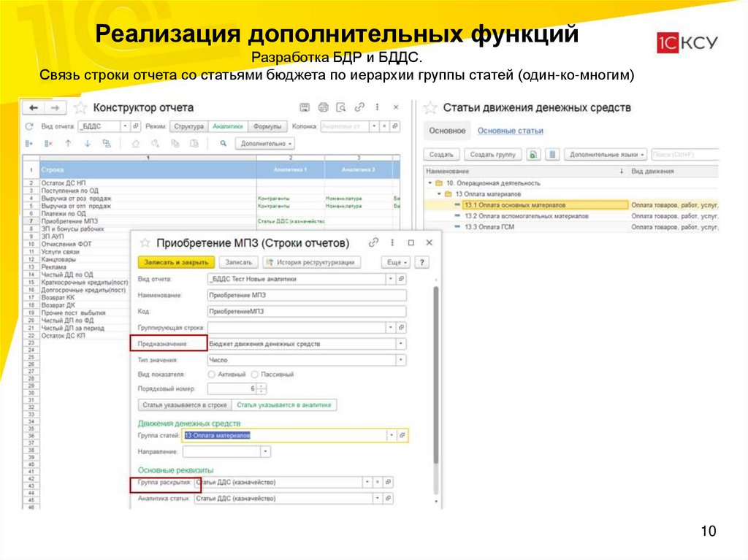This screenshot has height=560, width=748.
Task: Click Создать button in Статьи window
Action: (x=441, y=155)
